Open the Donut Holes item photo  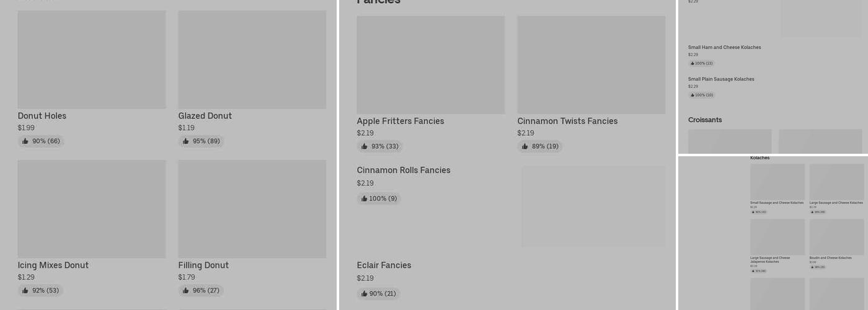coord(92,60)
